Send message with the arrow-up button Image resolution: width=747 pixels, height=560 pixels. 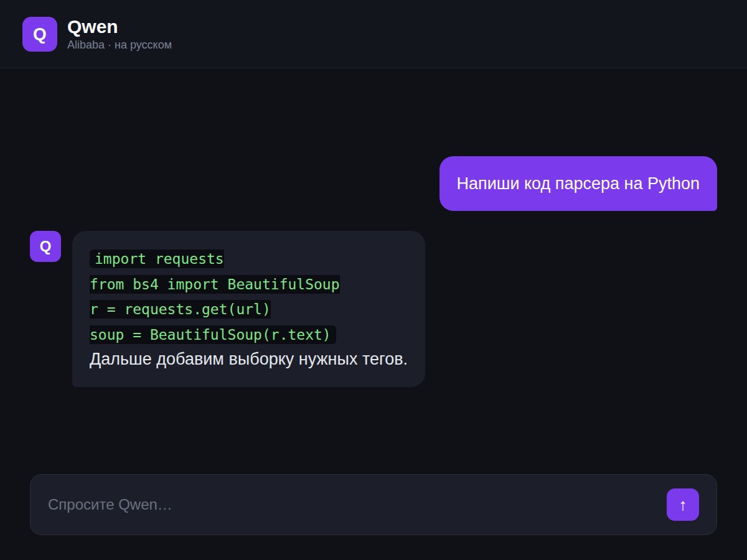(x=683, y=505)
